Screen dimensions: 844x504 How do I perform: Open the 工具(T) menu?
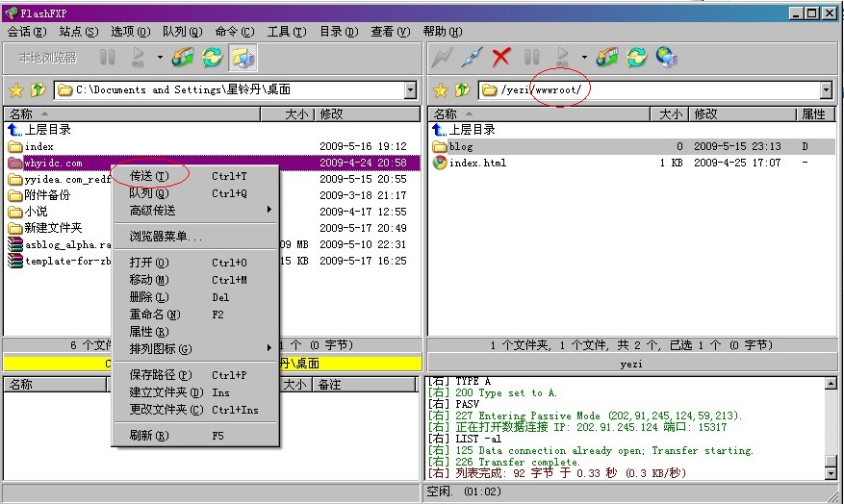287,32
